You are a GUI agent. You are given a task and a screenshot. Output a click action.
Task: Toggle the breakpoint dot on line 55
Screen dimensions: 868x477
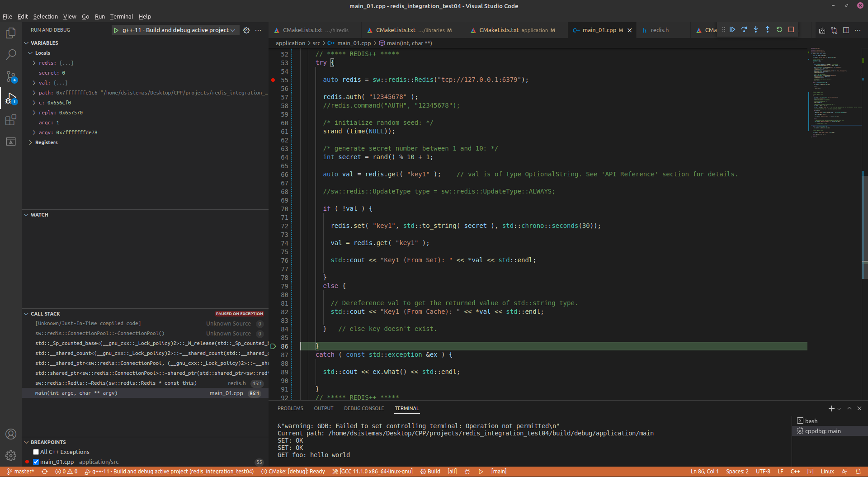272,80
